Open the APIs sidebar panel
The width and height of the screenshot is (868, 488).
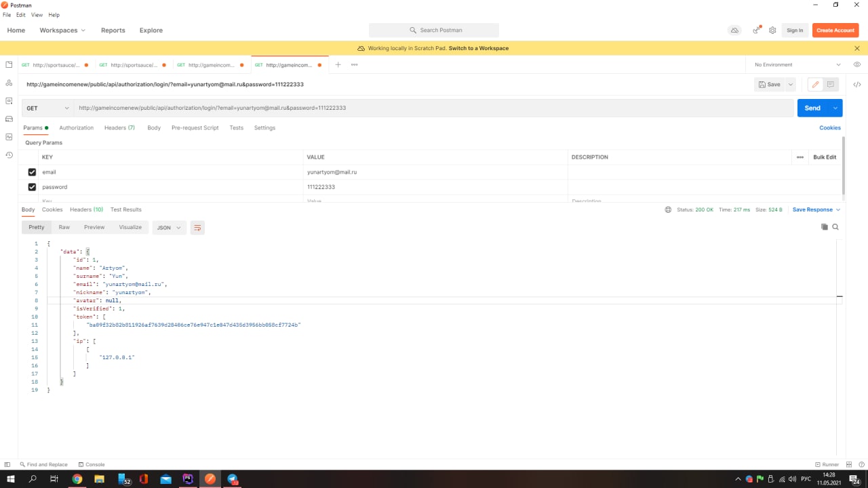point(9,83)
